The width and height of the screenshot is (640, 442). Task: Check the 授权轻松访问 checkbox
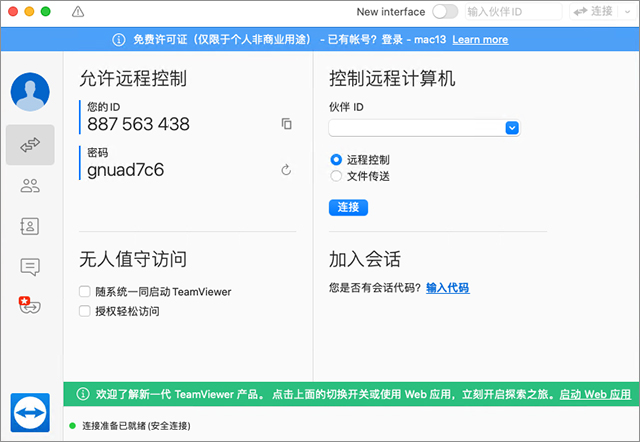(84, 311)
